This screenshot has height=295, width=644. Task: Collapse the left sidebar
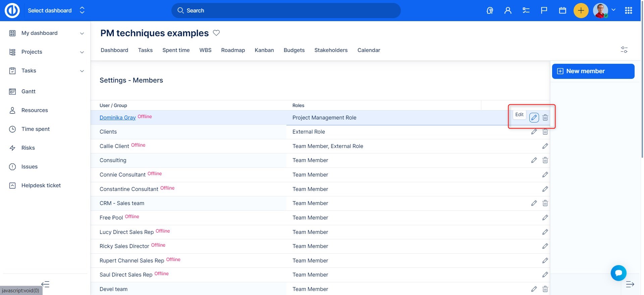click(45, 284)
